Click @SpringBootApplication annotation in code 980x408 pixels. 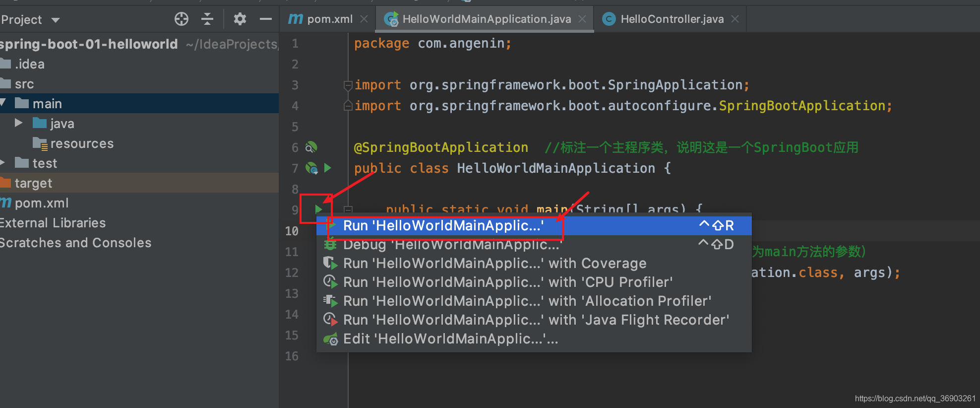pos(441,147)
